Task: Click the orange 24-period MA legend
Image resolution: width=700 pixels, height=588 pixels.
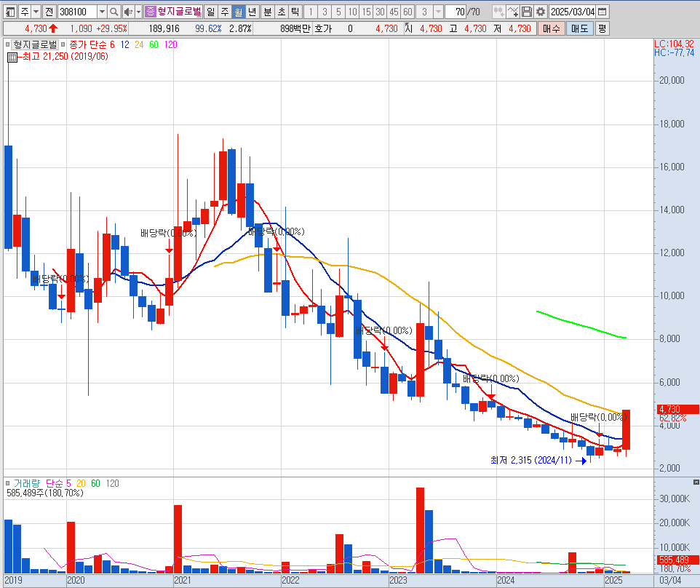Action: pyautogui.click(x=139, y=44)
